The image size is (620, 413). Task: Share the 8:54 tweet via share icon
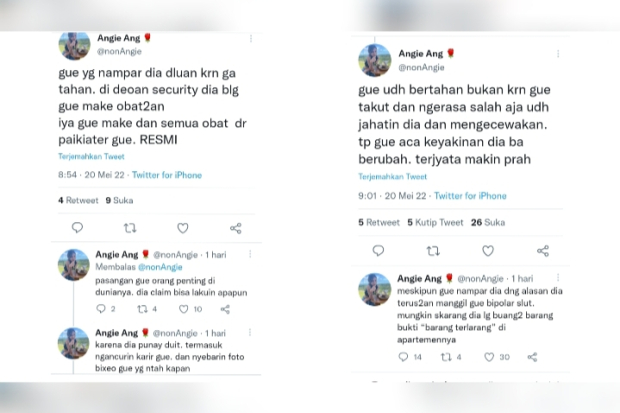coord(236,228)
